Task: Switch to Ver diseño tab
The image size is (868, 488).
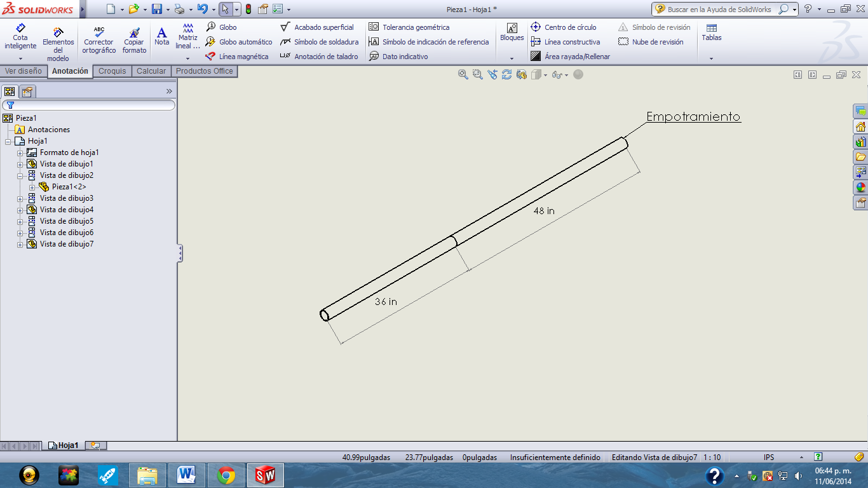Action: pos(24,71)
